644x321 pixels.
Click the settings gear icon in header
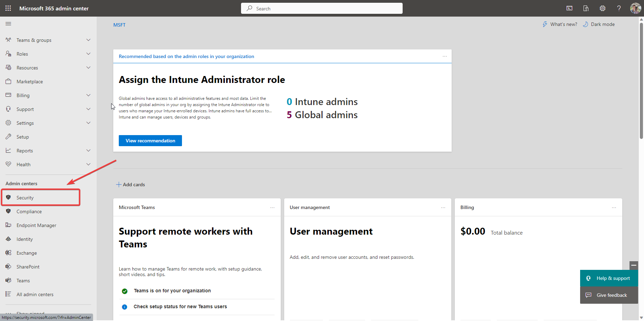[x=603, y=8]
